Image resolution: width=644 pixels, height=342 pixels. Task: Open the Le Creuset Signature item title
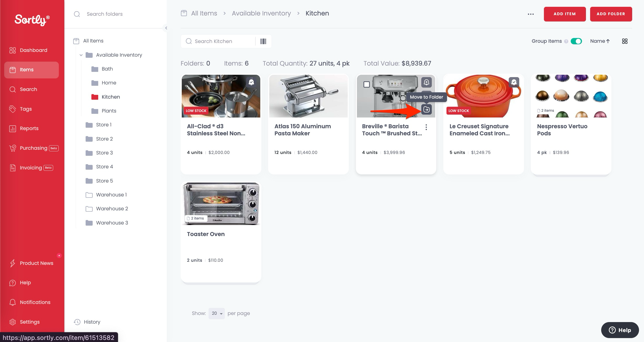480,130
